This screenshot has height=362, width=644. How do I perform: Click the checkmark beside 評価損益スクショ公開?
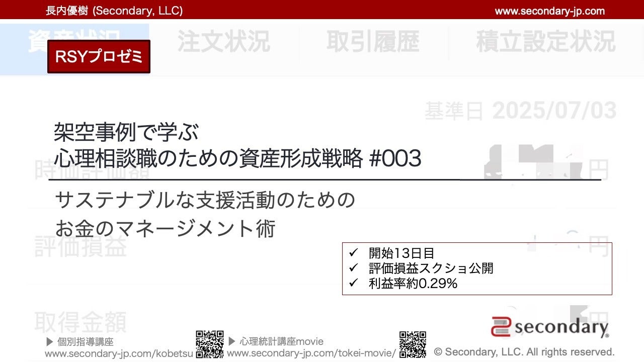(x=353, y=268)
